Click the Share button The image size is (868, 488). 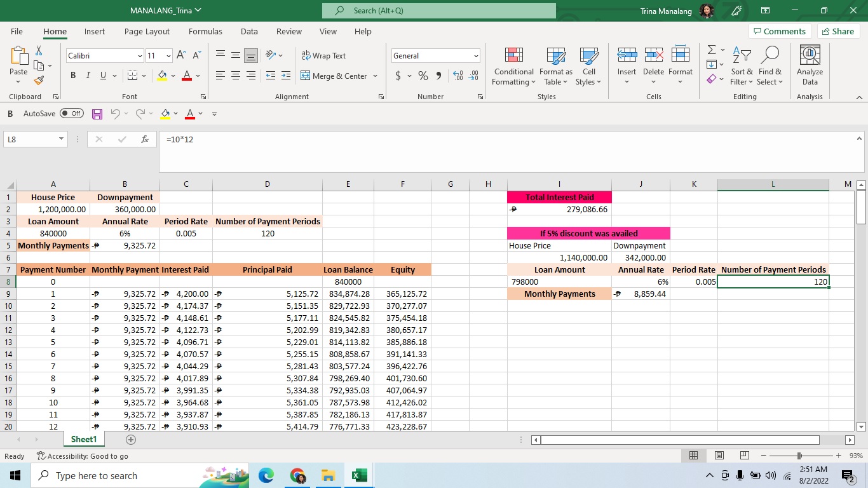pos(838,31)
